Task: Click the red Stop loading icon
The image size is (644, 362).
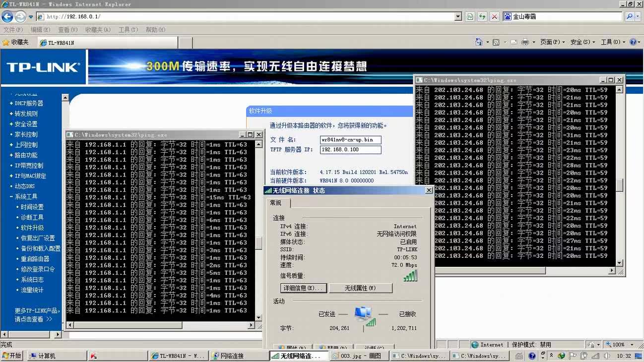Action: (494, 16)
